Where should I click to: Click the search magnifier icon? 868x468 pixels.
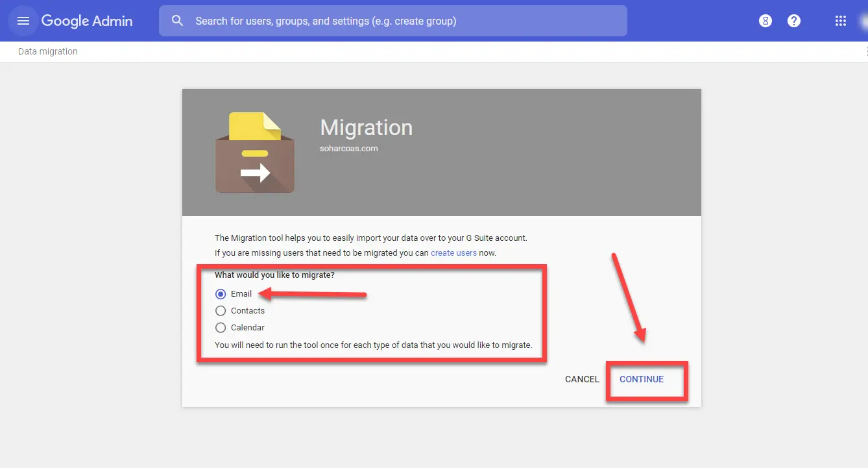coord(178,21)
